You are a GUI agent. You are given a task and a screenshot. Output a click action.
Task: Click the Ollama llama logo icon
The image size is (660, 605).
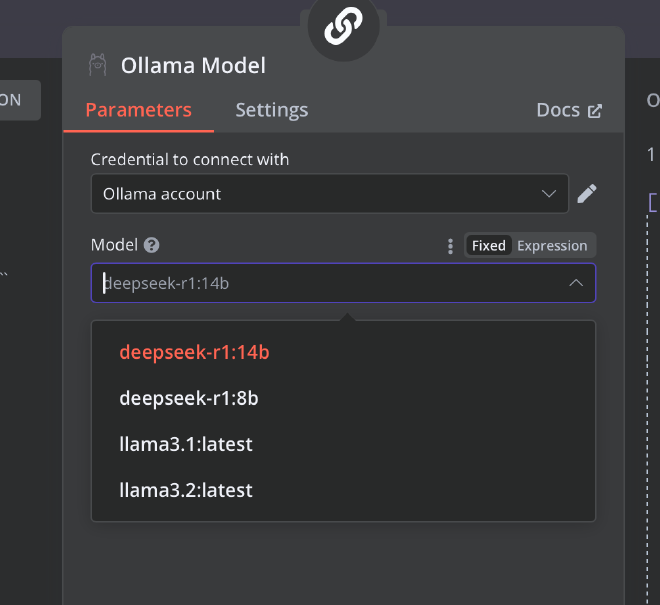pos(98,65)
